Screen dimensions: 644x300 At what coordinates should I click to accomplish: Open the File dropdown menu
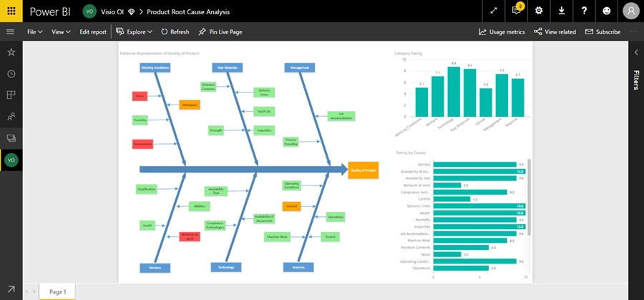click(35, 32)
